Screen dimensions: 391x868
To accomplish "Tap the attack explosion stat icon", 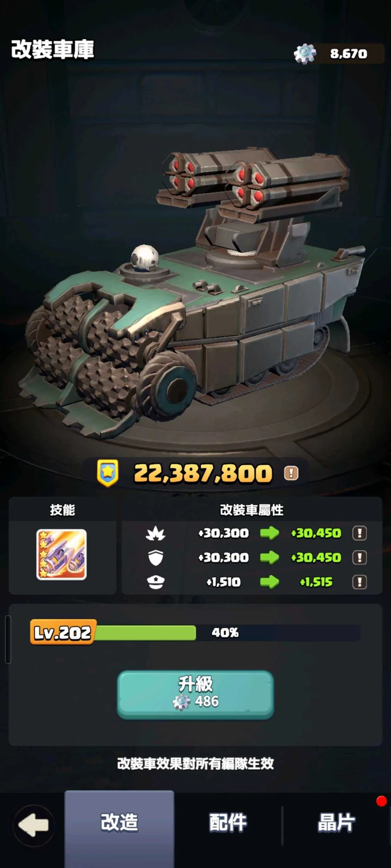I will click(156, 533).
